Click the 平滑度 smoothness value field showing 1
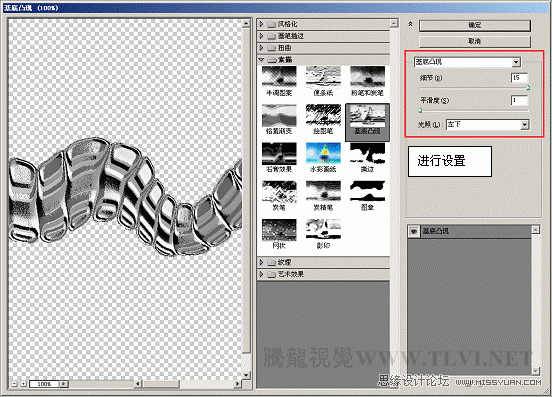552x397 pixels. pyautogui.click(x=519, y=100)
